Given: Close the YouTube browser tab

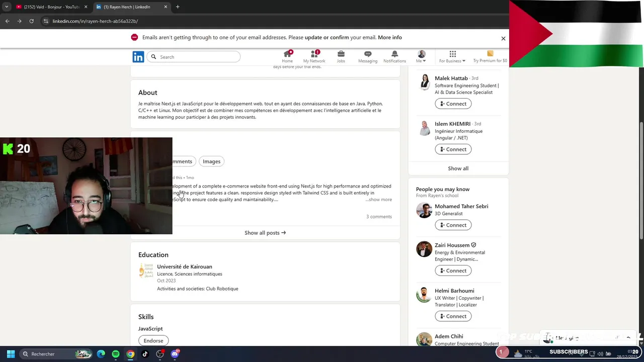Looking at the screenshot, I should 86,7.
